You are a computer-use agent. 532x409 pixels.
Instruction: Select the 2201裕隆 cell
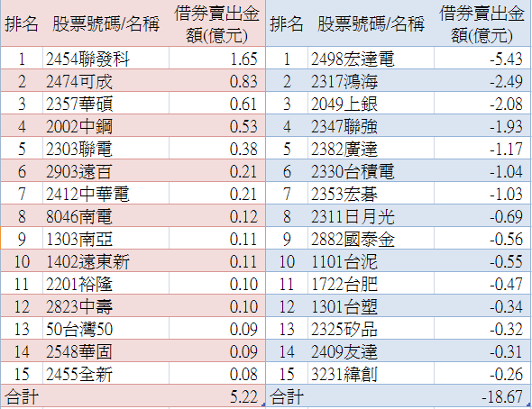click(105, 284)
